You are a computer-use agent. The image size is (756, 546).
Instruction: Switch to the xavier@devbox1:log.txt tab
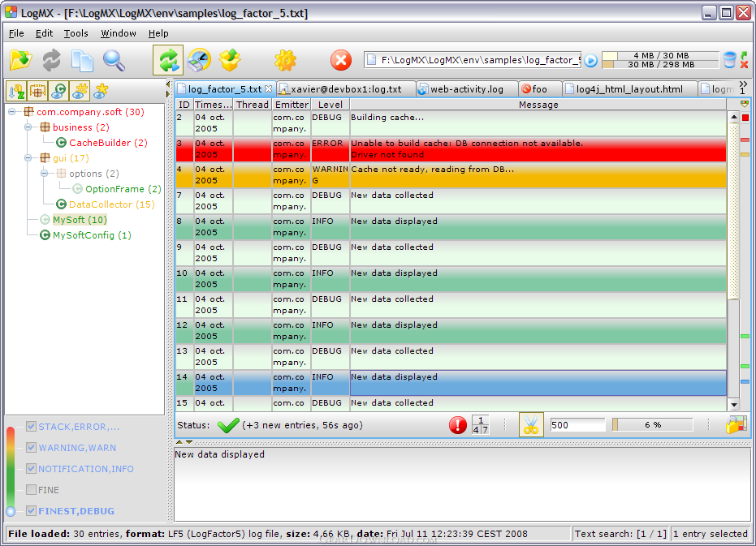point(346,89)
